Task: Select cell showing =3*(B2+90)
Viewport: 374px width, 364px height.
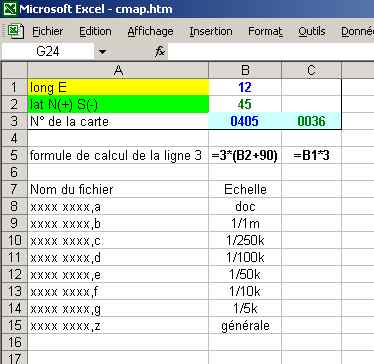Action: [x=245, y=156]
